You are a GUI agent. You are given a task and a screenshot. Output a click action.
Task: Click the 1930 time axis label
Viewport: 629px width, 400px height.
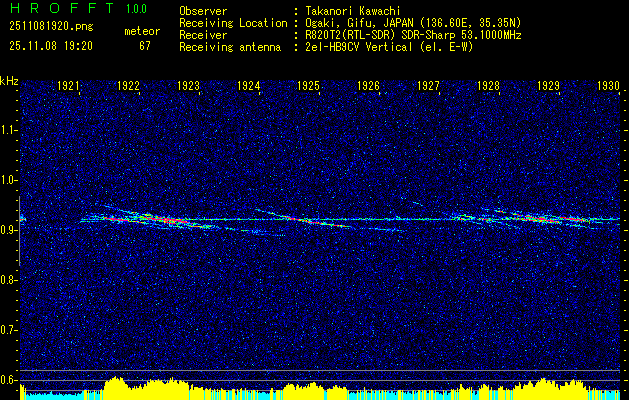608,86
